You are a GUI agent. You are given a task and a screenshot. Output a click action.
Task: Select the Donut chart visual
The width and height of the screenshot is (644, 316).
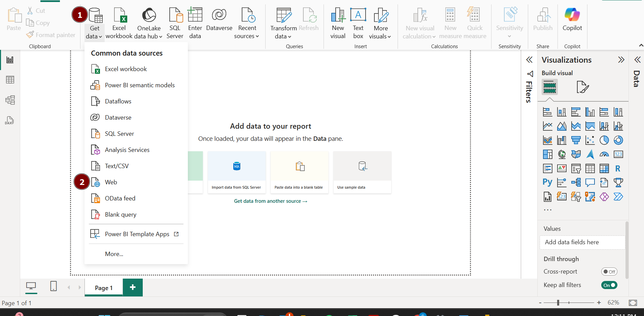[x=618, y=140]
